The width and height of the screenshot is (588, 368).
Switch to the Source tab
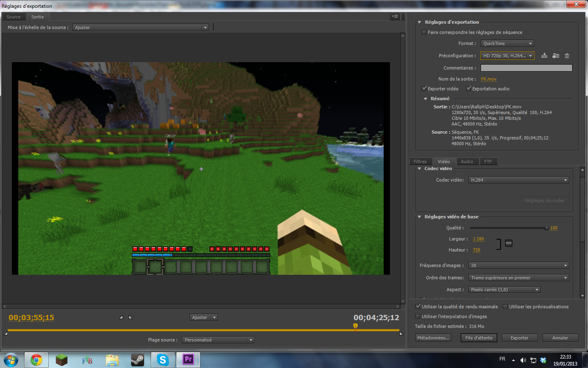click(13, 17)
